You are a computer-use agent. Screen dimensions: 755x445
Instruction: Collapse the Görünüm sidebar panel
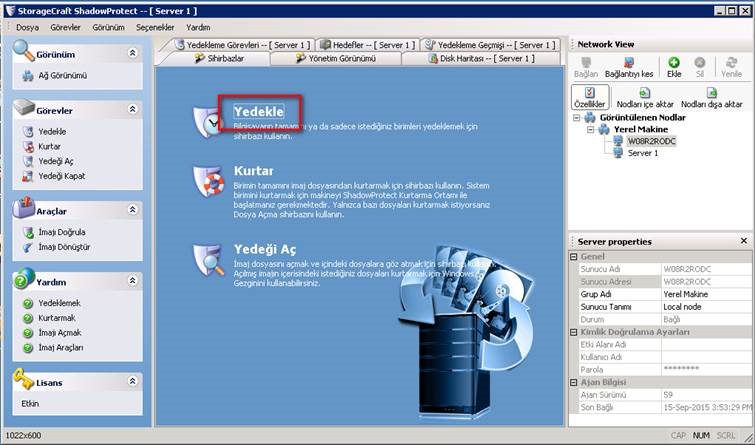click(132, 53)
